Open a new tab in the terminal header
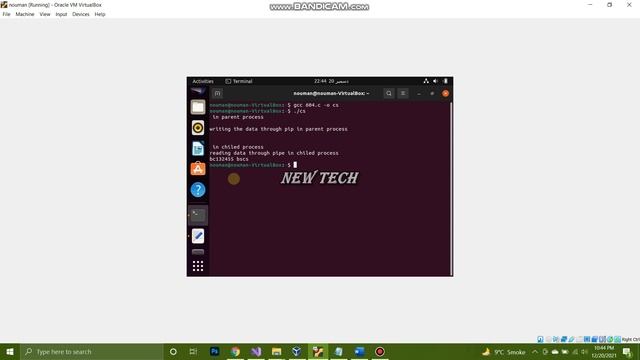 pyautogui.click(x=218, y=93)
